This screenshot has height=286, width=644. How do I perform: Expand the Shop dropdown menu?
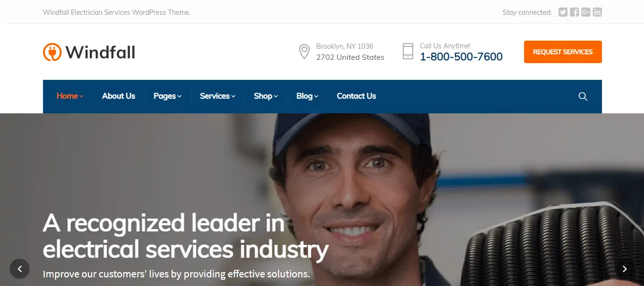266,96
